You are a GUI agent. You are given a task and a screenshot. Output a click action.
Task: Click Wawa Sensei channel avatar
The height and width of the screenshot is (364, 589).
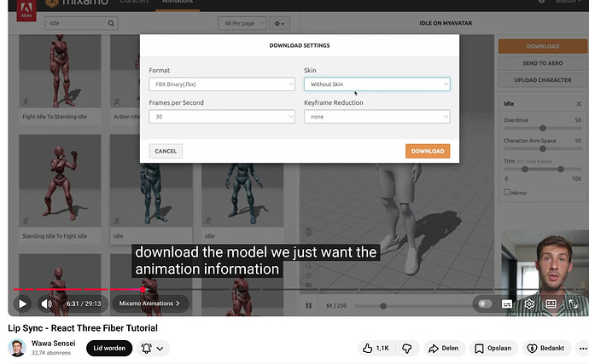pos(17,348)
